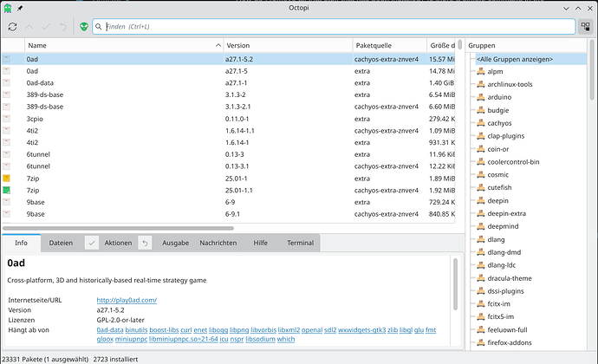Image resolution: width=598 pixels, height=364 pixels.
Task: Click the firefox-addons group icon
Action: [481, 342]
